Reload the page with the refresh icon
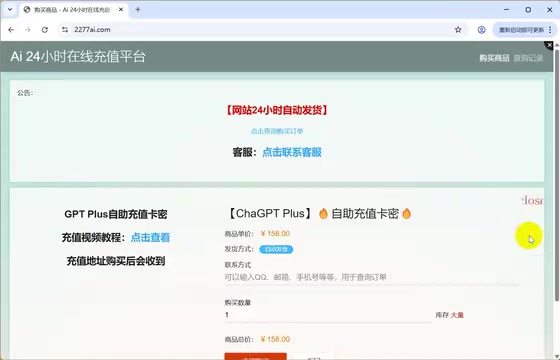Screen dimensions: 560x360 (45, 30)
